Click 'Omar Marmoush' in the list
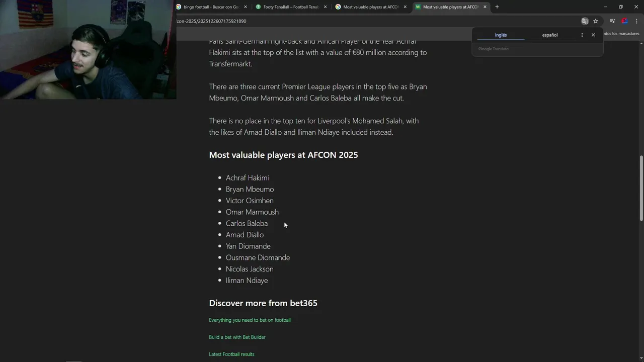 pos(252,212)
